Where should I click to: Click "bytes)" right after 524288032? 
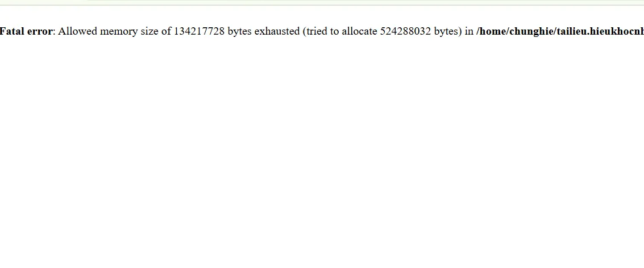pos(448,31)
